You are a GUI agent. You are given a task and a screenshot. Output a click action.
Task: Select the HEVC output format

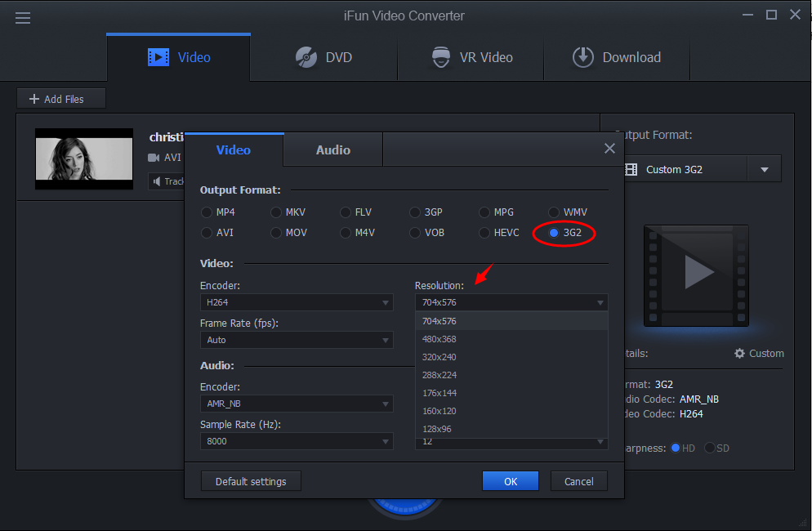498,233
